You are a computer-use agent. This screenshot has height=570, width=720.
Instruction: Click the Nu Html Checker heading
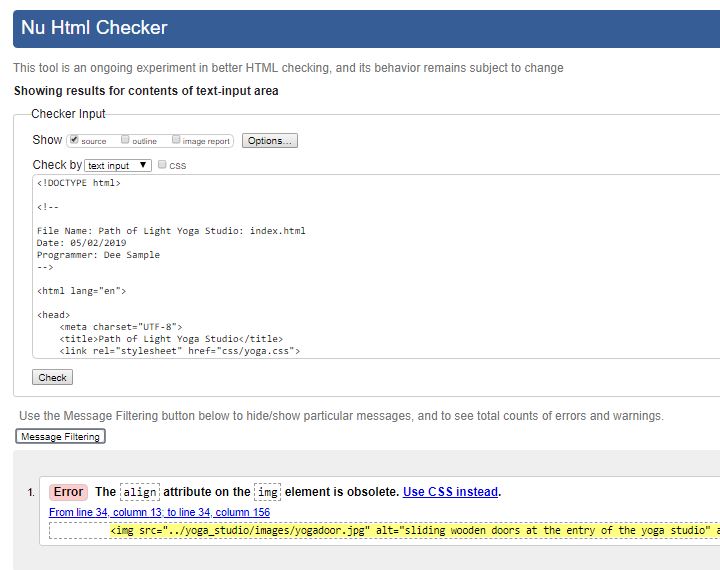click(x=94, y=28)
